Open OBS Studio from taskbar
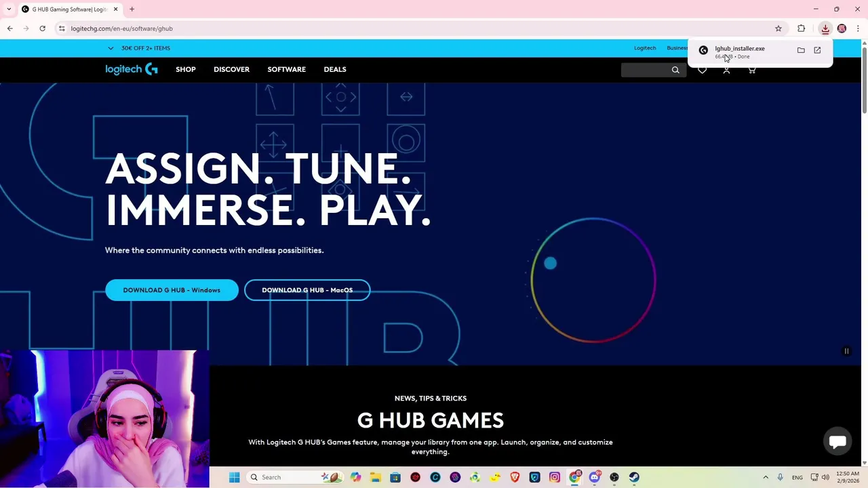 tap(614, 477)
